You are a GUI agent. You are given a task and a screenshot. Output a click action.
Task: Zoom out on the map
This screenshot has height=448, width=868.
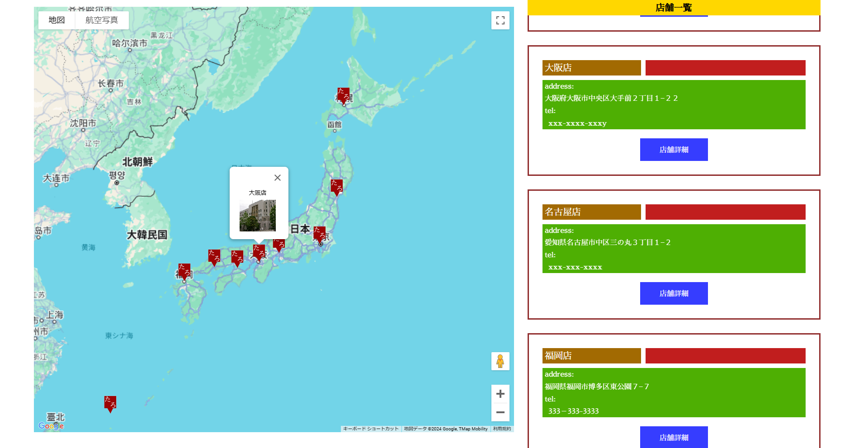(500, 412)
